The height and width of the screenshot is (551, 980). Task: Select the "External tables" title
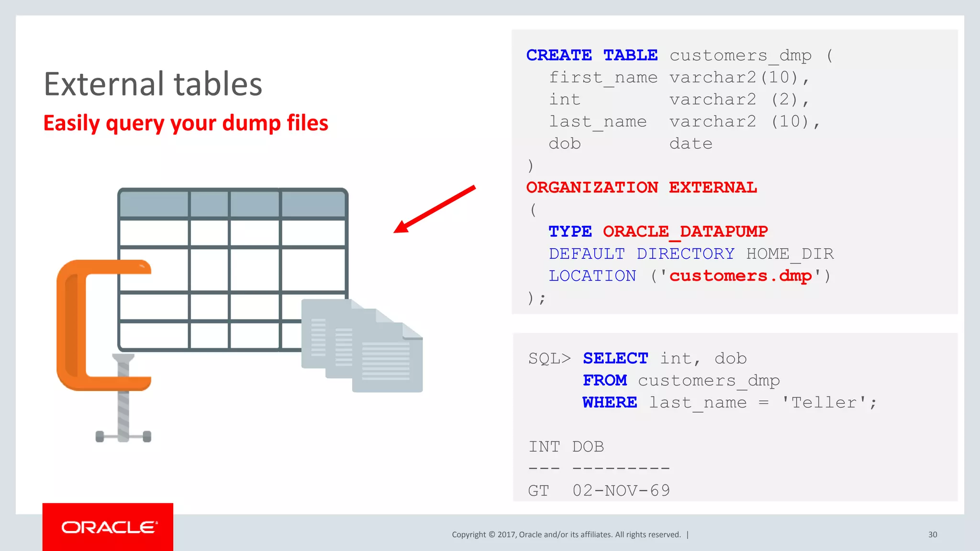153,84
